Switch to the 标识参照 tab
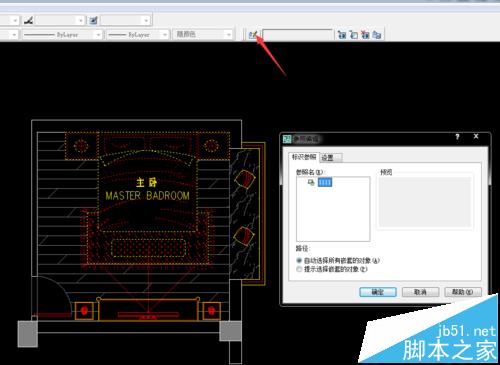 point(304,157)
